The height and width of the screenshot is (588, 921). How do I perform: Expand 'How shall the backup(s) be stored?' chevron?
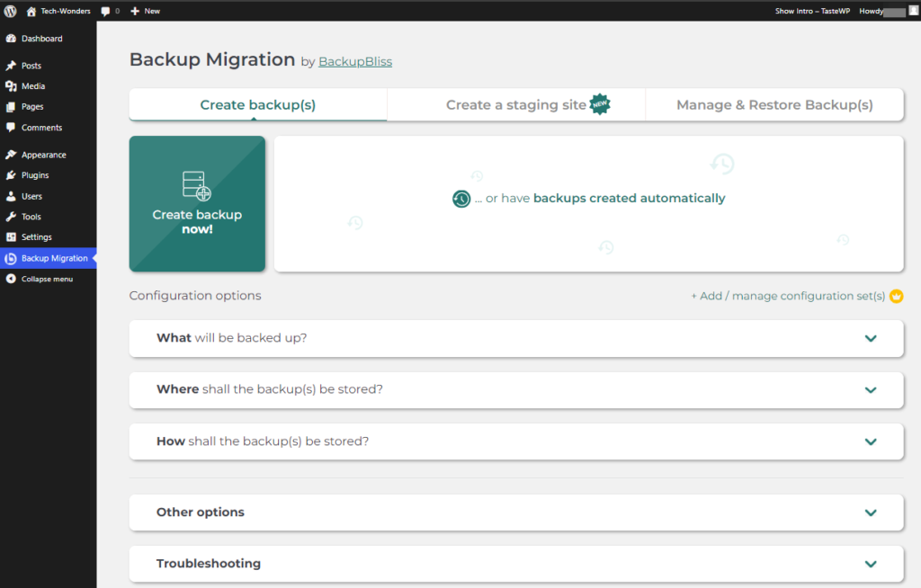point(871,441)
